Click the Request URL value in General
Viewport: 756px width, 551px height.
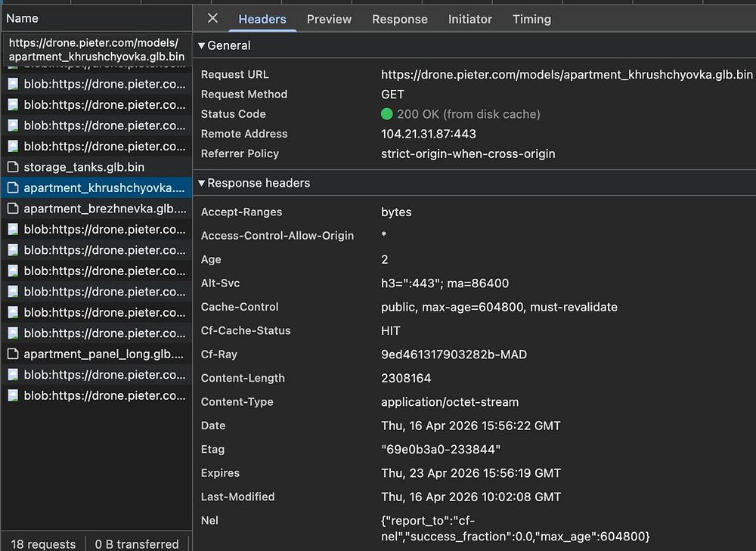(566, 75)
